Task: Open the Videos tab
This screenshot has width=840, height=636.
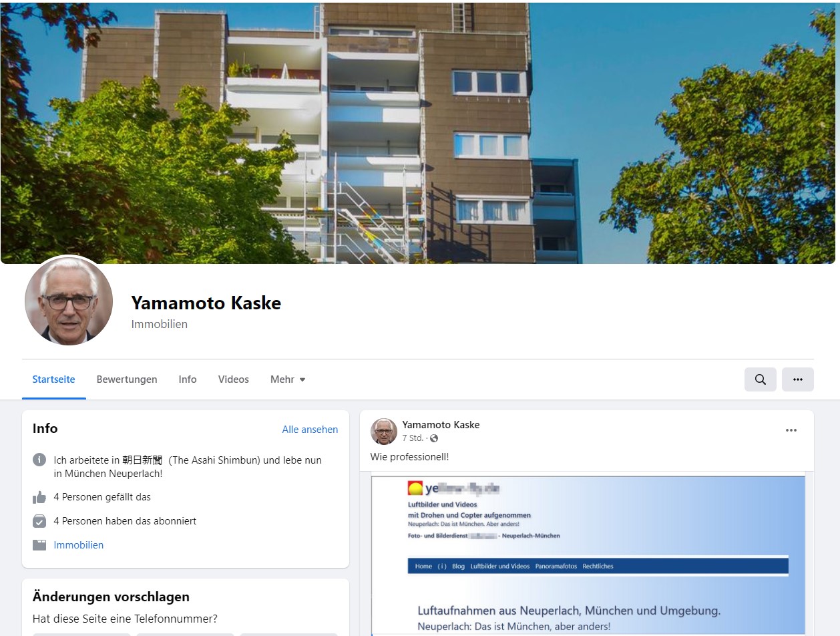Action: (233, 379)
